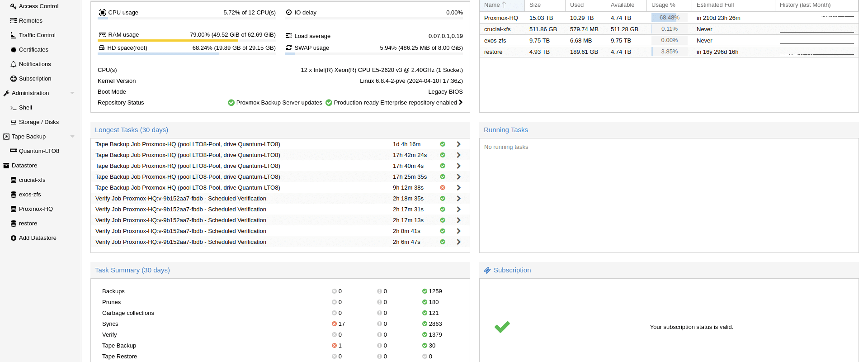
Task: Sort by Used column header
Action: pos(585,5)
